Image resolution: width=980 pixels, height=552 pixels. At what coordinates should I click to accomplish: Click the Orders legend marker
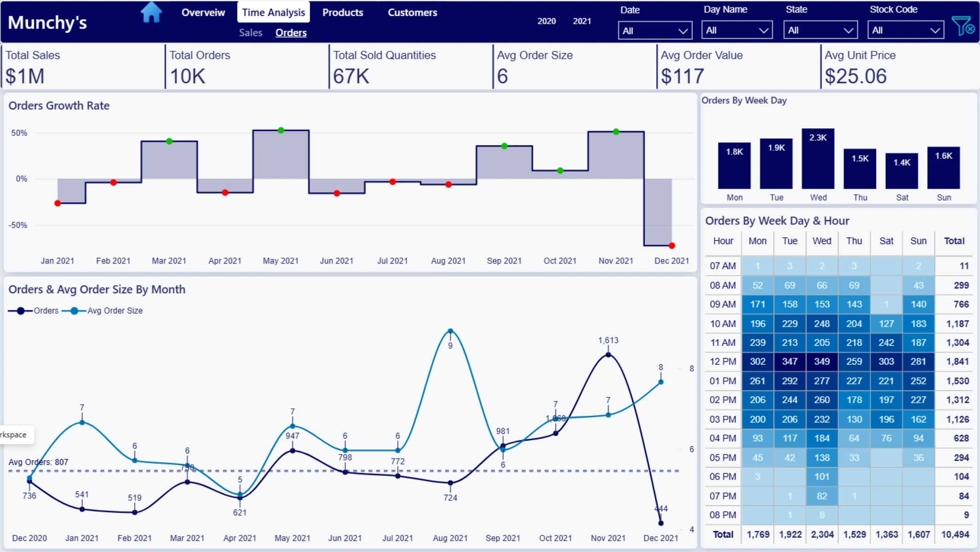coord(21,311)
